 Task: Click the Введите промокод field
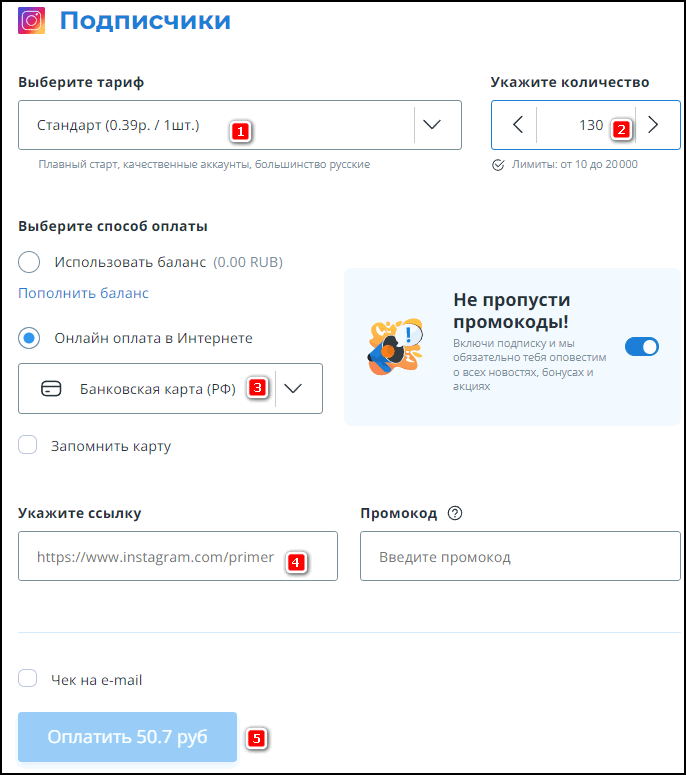[520, 556]
